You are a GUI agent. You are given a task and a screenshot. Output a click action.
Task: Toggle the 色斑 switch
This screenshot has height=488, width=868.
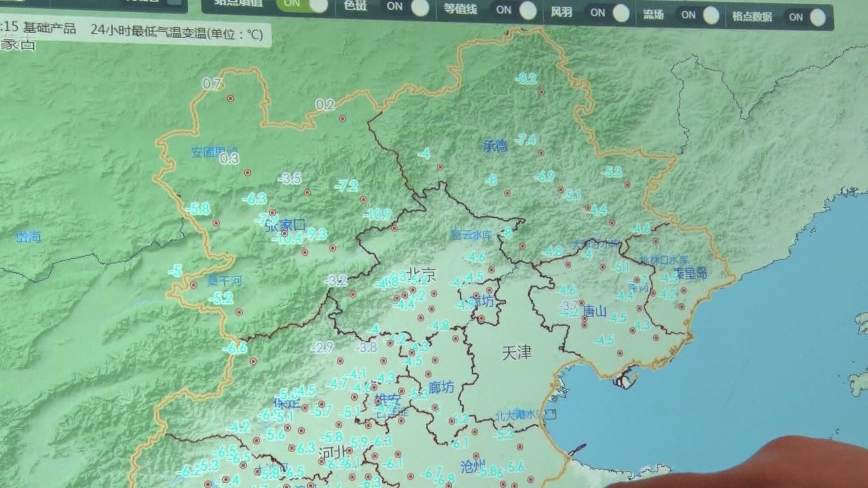407,7
